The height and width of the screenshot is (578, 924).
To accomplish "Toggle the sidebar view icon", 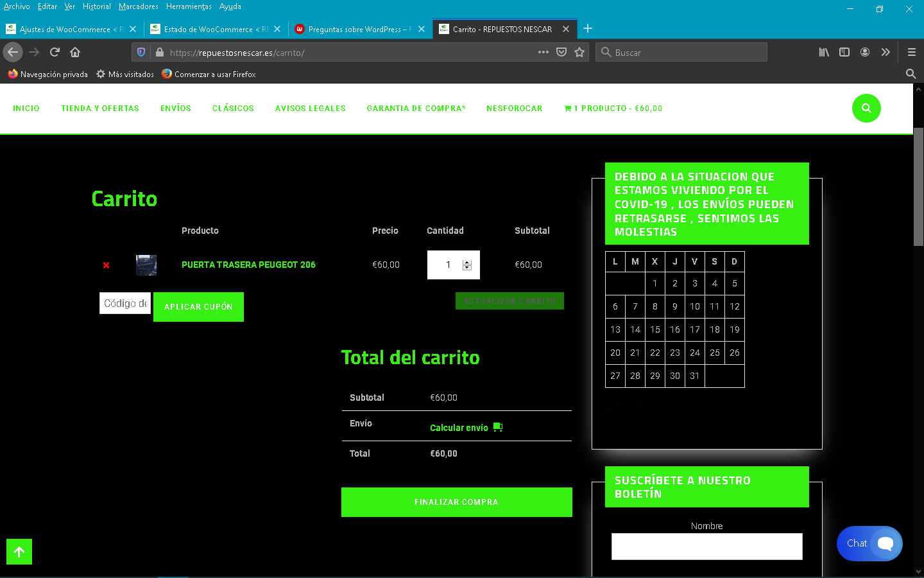I will (x=844, y=52).
